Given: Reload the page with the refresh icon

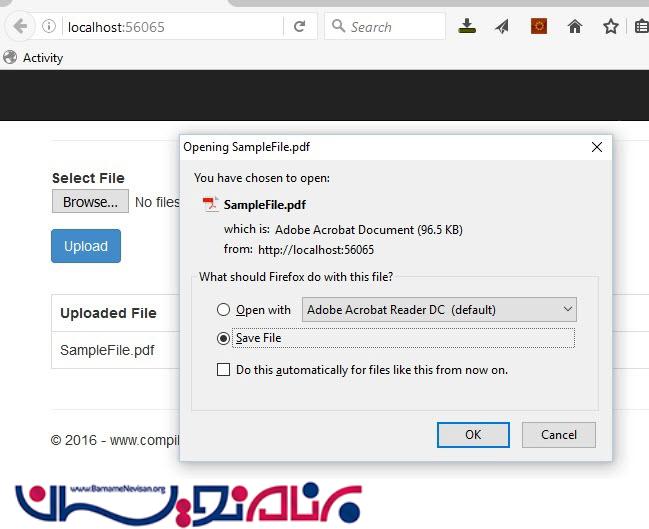Looking at the screenshot, I should point(300,26).
